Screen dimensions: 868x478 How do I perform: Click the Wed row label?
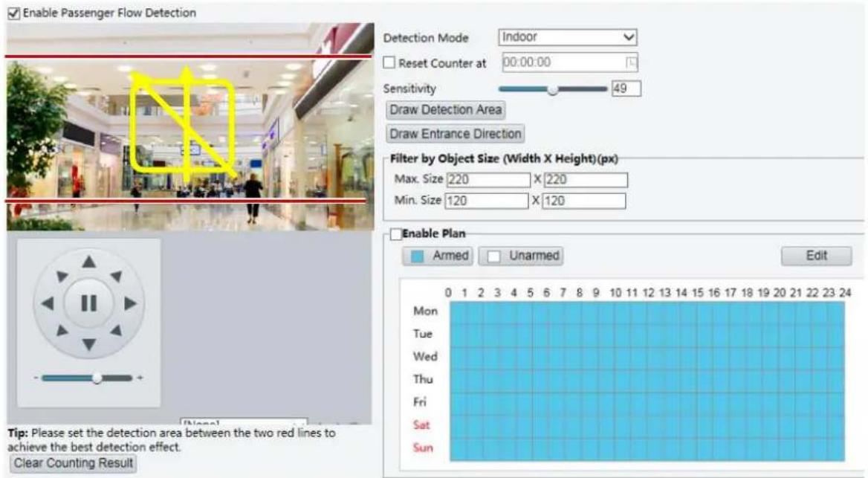coord(424,357)
